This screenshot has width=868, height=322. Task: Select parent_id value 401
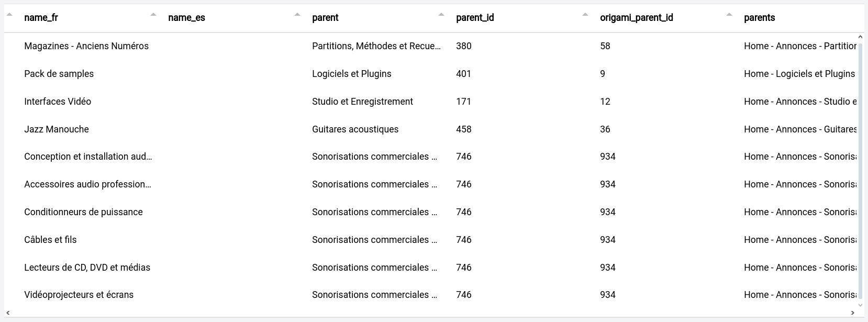point(463,74)
